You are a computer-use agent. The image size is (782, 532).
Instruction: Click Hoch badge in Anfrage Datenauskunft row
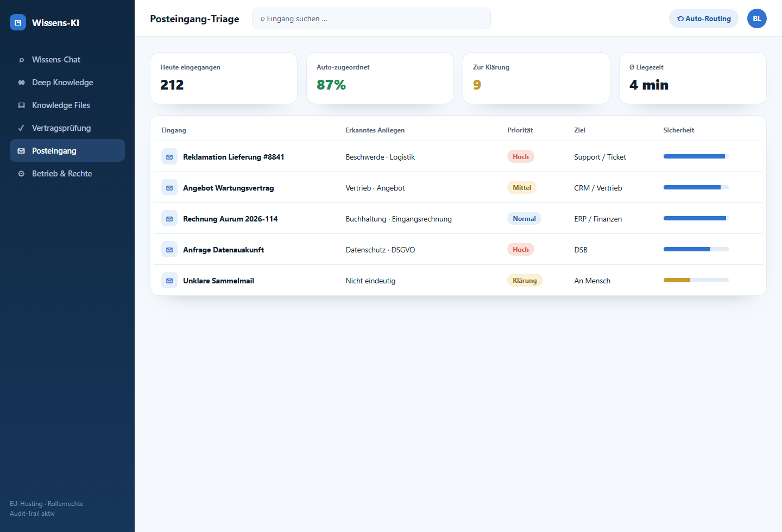521,249
